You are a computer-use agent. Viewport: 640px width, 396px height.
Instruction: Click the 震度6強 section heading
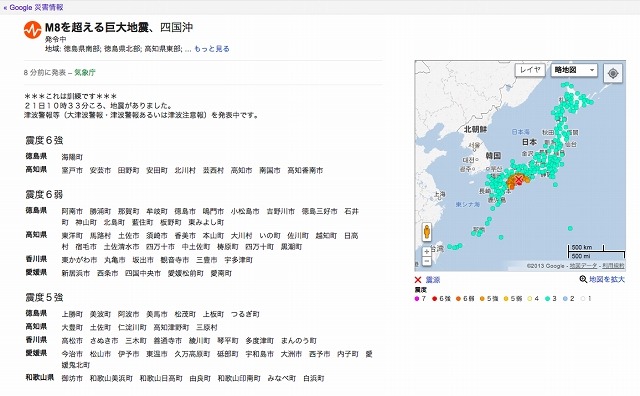tap(44, 140)
